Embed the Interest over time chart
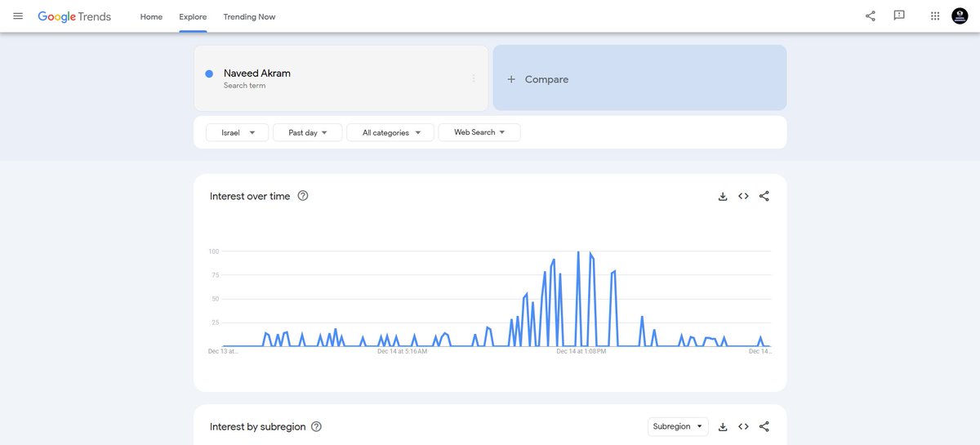Image resolution: width=980 pixels, height=445 pixels. coord(743,196)
